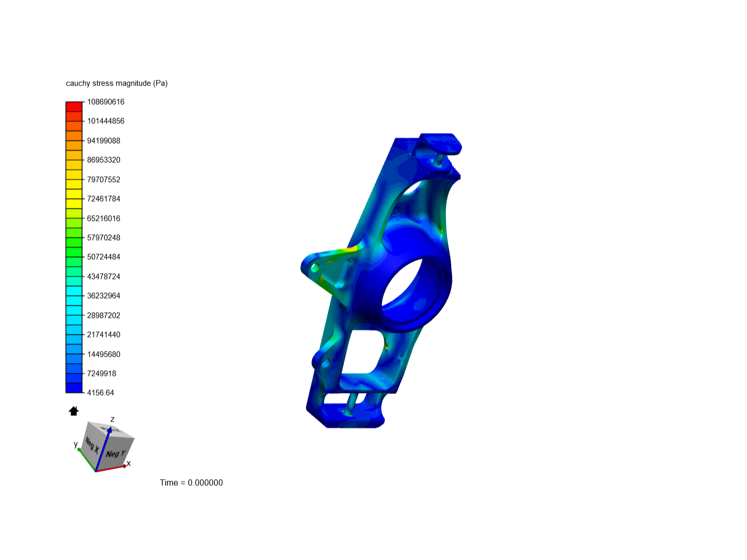This screenshot has height=560, width=747.
Task: Select the maximum legend value 108690616
Action: (x=106, y=102)
